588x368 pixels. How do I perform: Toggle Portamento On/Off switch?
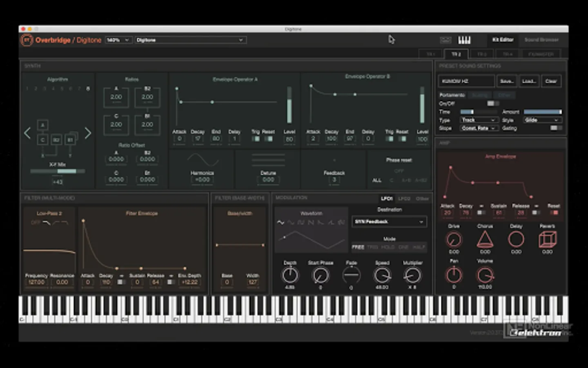coord(493,103)
